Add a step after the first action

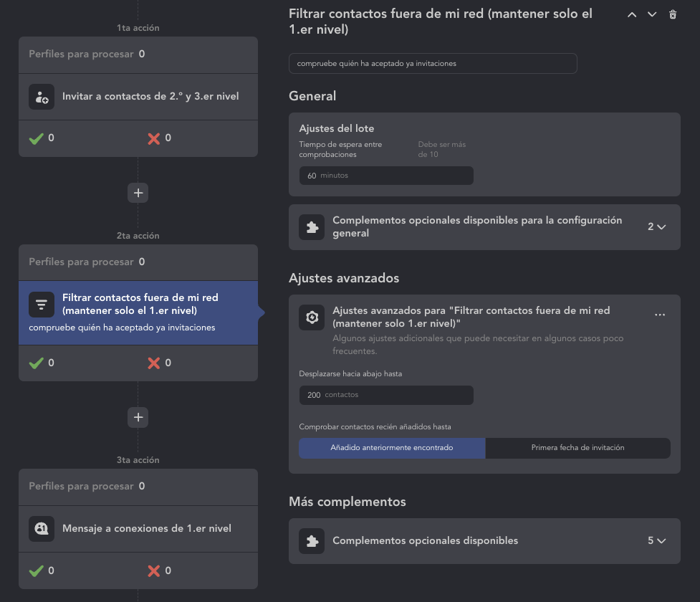(x=138, y=192)
